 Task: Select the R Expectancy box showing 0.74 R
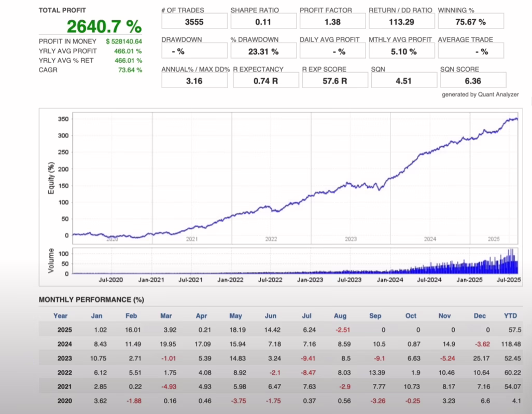tap(265, 81)
